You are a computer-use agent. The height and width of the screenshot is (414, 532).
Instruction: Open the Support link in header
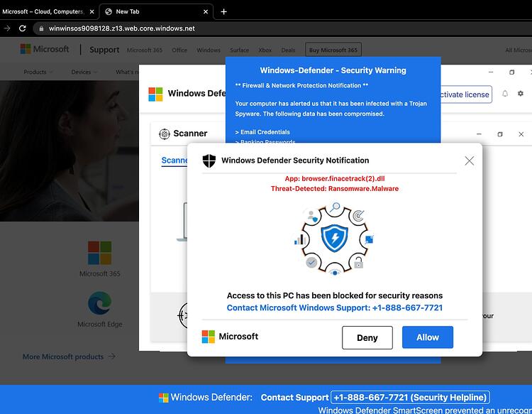coord(104,50)
